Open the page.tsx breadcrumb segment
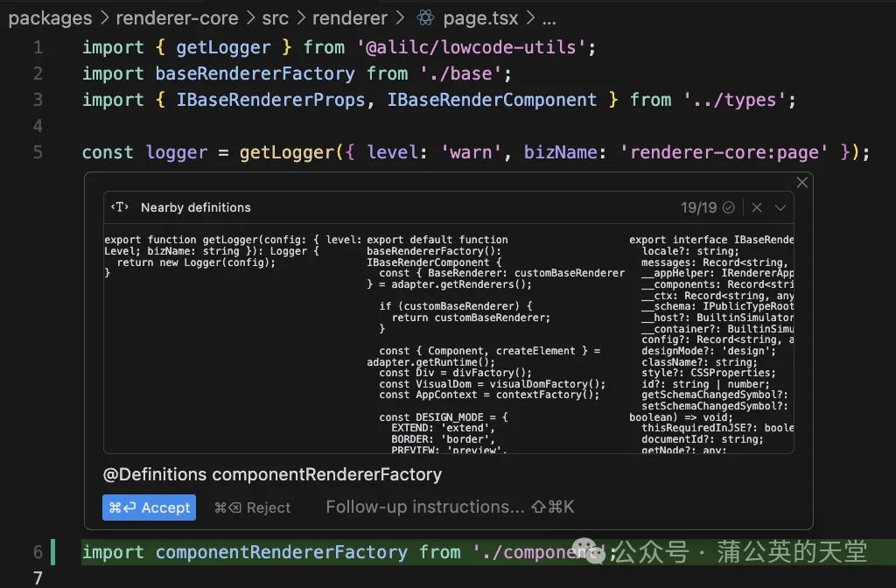Screen dimensions: 896x588 (480, 18)
